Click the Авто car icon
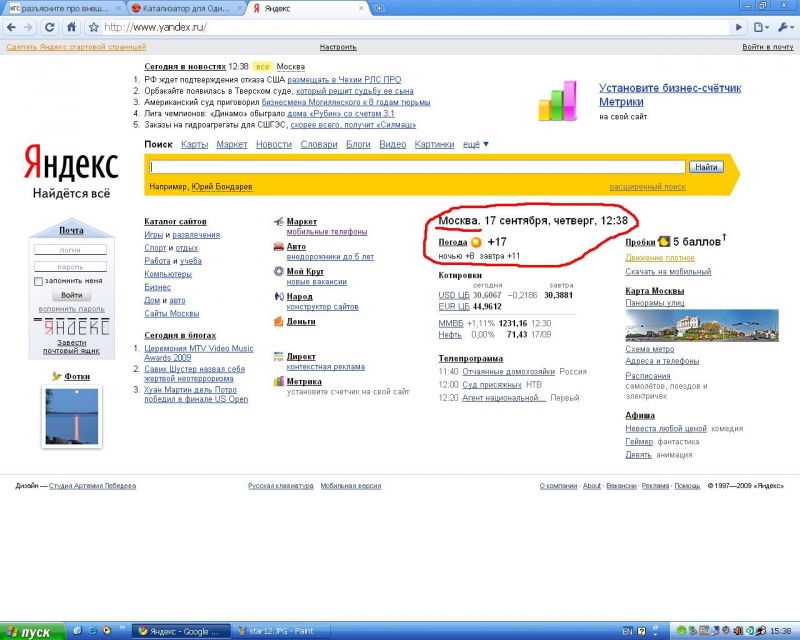 click(x=279, y=246)
